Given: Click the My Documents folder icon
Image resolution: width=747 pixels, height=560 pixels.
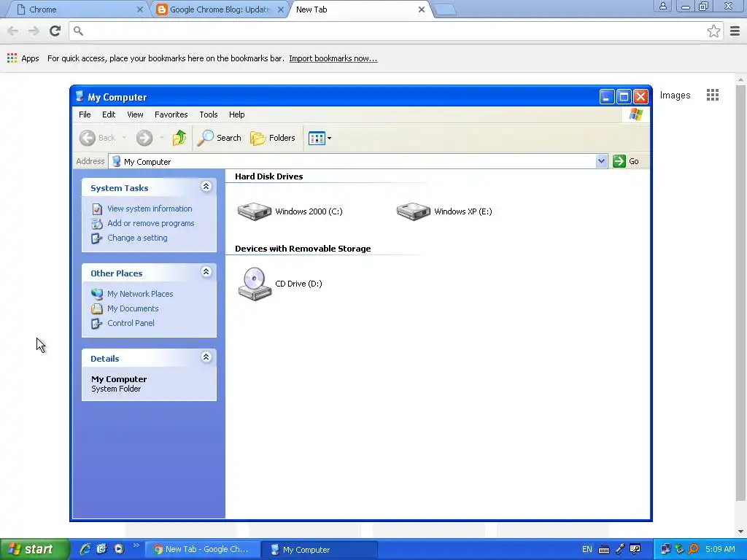Looking at the screenshot, I should (97, 309).
